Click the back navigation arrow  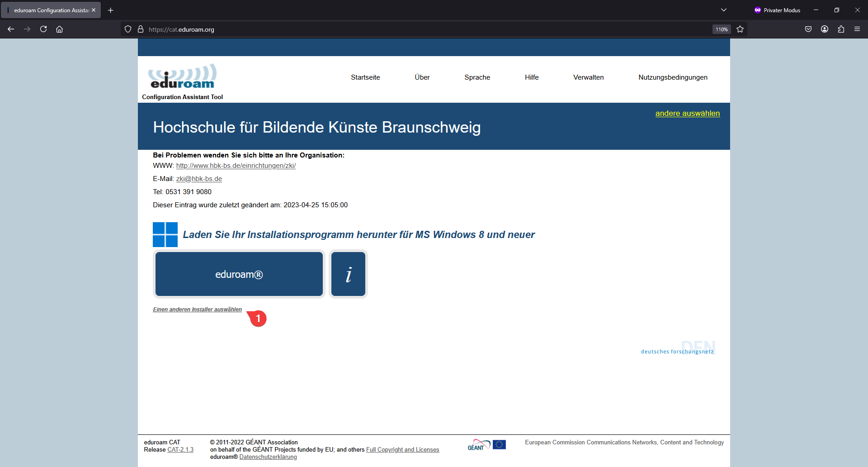(11, 29)
